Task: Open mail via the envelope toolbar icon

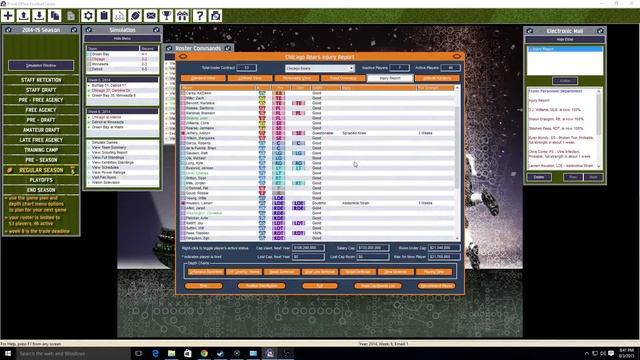Action: [x=151, y=16]
